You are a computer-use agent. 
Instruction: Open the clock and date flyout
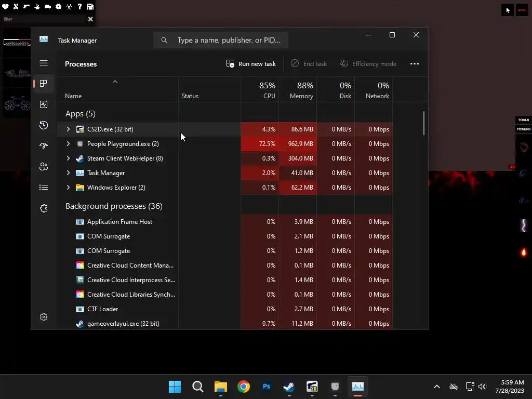510,387
